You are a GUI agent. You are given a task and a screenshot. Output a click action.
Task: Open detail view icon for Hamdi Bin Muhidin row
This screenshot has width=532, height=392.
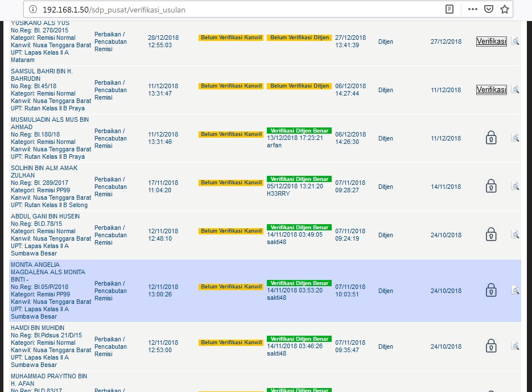(x=514, y=346)
